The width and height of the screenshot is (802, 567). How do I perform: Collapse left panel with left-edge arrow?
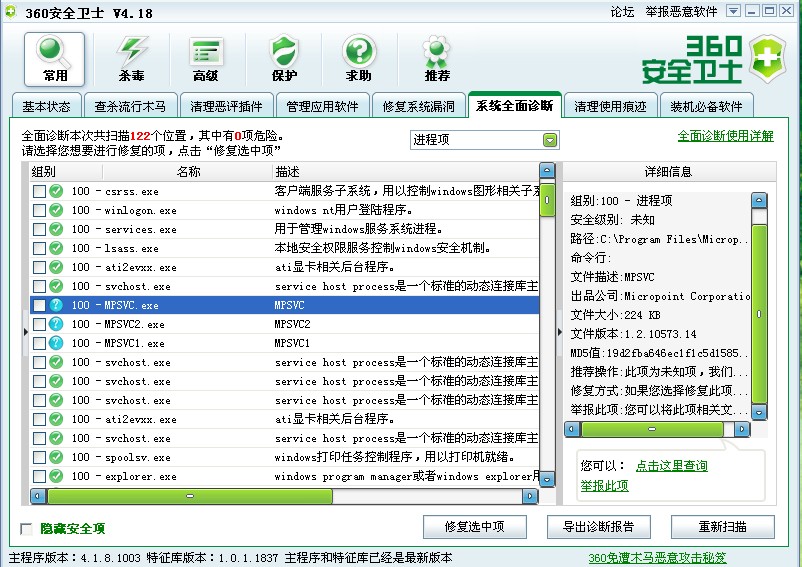pos(26,332)
